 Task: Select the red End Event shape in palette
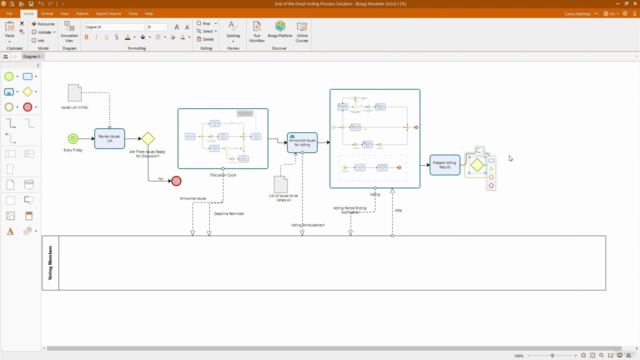(x=27, y=107)
